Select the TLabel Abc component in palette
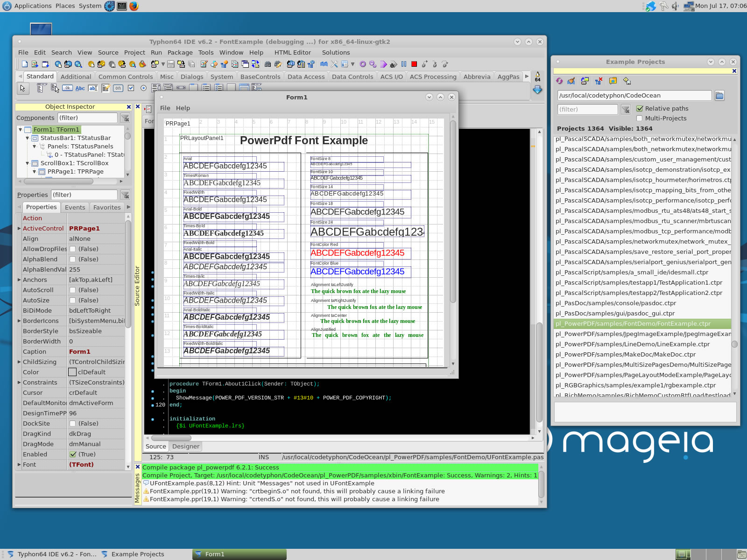Screen dimensions: 747x560 pos(80,88)
